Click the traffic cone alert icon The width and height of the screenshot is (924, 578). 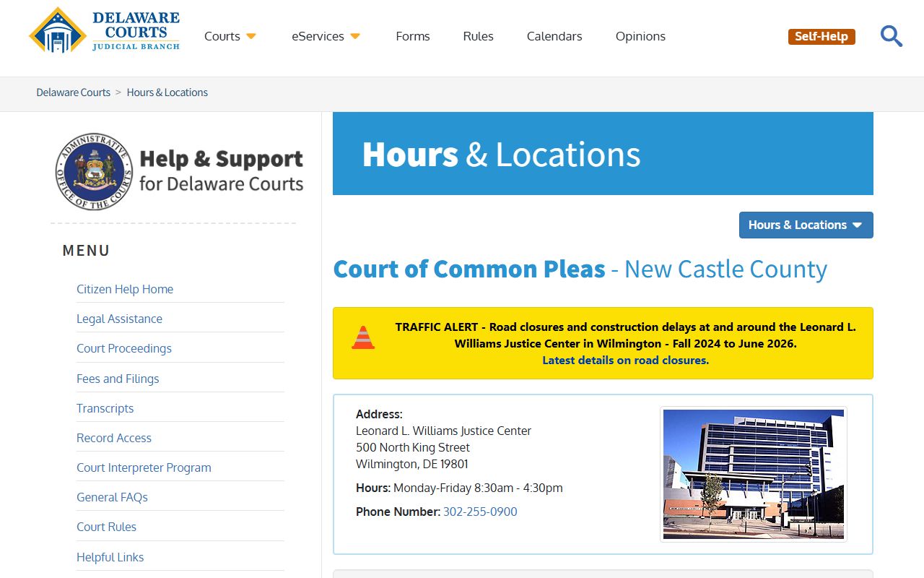tap(363, 337)
